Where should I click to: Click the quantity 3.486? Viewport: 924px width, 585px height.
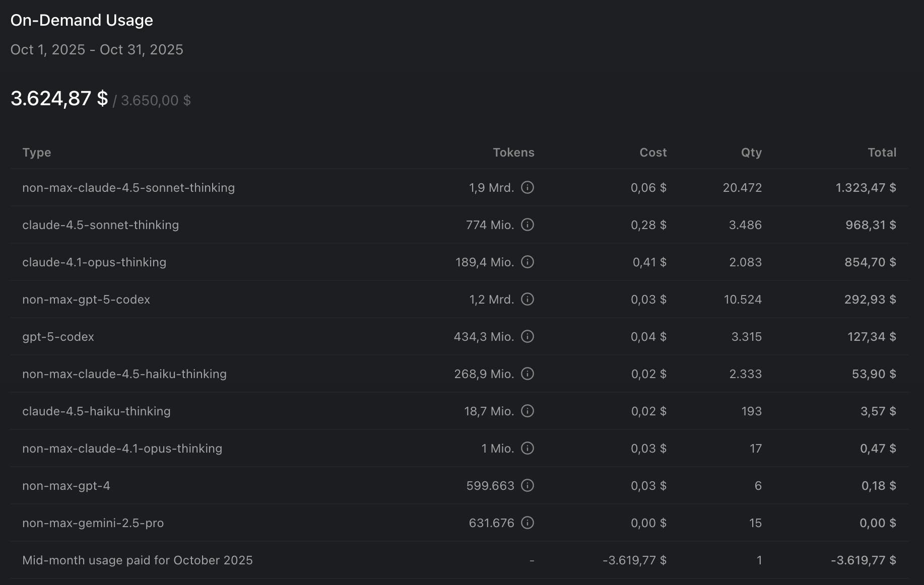745,225
